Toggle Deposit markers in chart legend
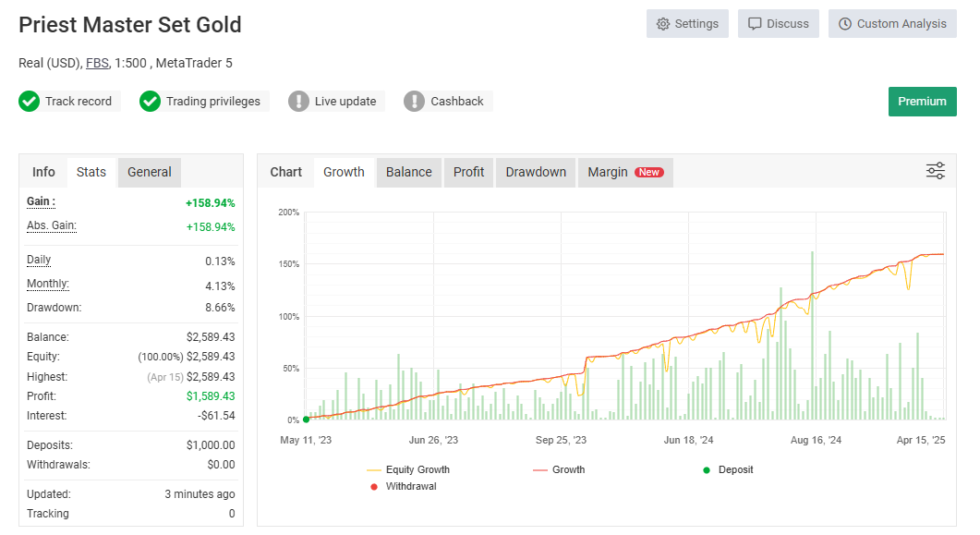This screenshot has width=980, height=535. pos(735,469)
